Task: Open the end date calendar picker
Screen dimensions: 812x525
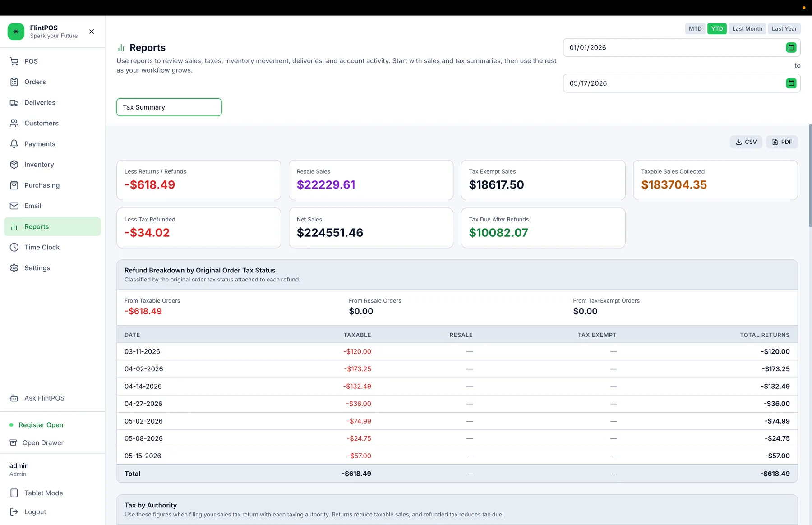Action: [791, 83]
